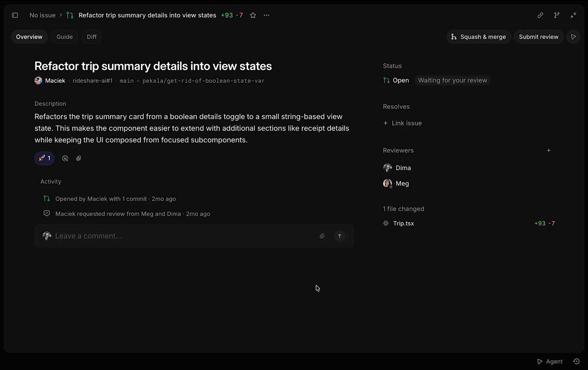Attach a file to the description
Screen dimensions: 588x370
pos(79,159)
